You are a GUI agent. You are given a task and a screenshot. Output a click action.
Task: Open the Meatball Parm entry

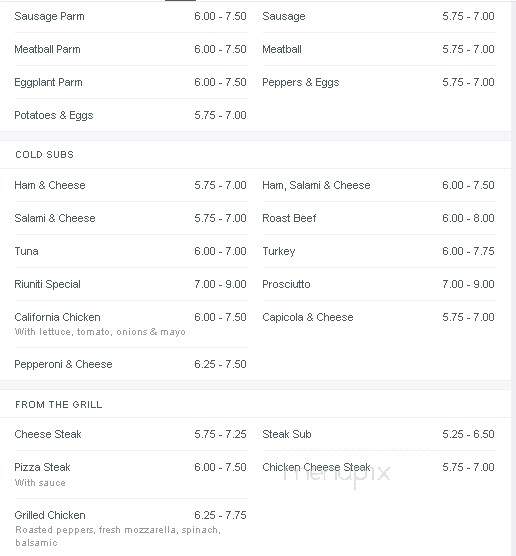coord(131,49)
